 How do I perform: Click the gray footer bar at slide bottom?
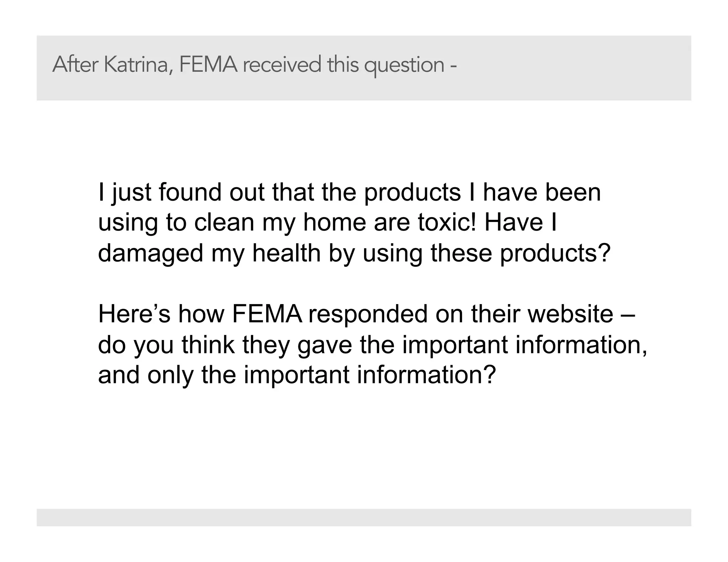[364, 517]
